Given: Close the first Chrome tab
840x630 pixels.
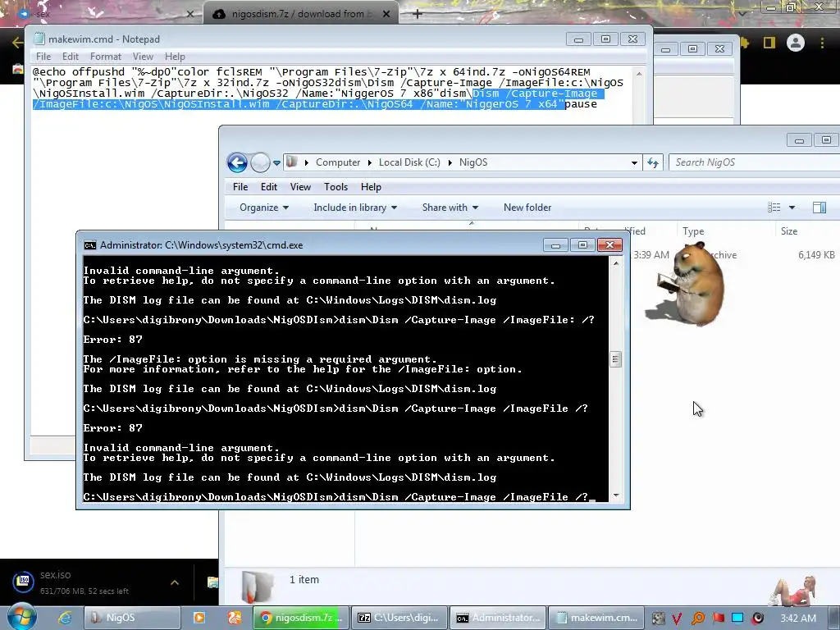Looking at the screenshot, I should pyautogui.click(x=189, y=15).
